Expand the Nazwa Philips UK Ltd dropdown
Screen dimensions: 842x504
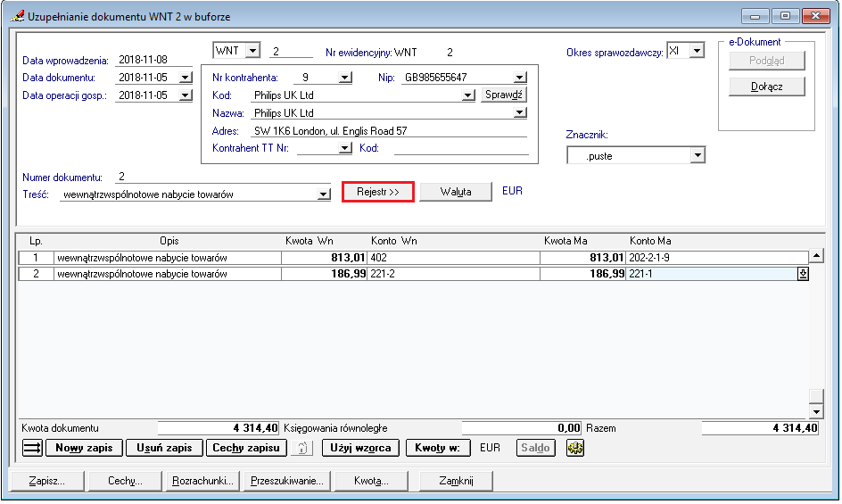[519, 112]
